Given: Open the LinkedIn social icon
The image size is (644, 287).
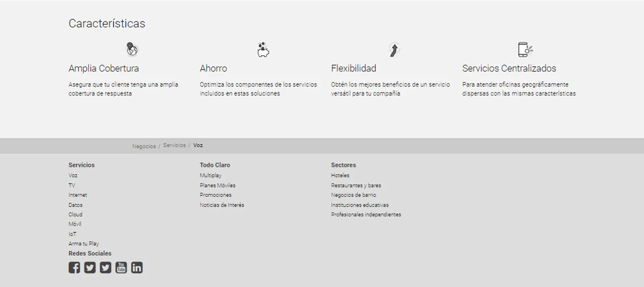Looking at the screenshot, I should tap(137, 268).
